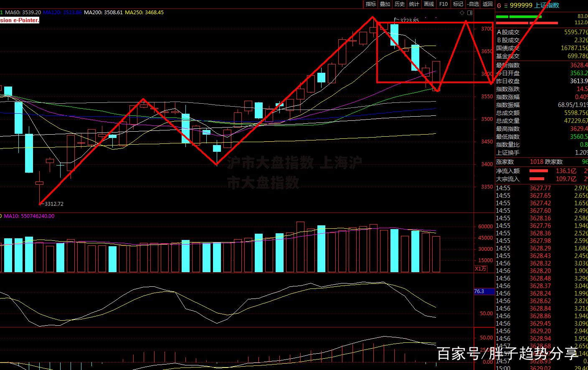Click the 上证指数 index name
The height and width of the screenshot is (370, 588).
pos(547,5)
